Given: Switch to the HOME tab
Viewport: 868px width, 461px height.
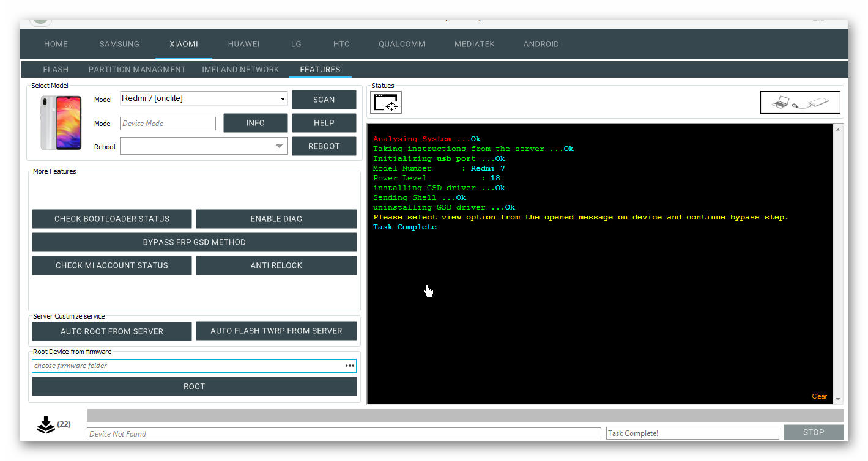Looking at the screenshot, I should pyautogui.click(x=56, y=44).
